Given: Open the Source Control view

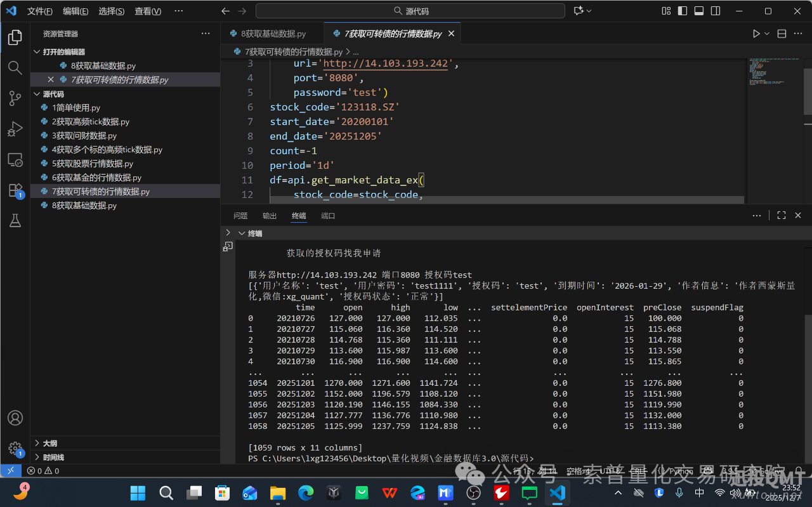Looking at the screenshot, I should click(15, 98).
